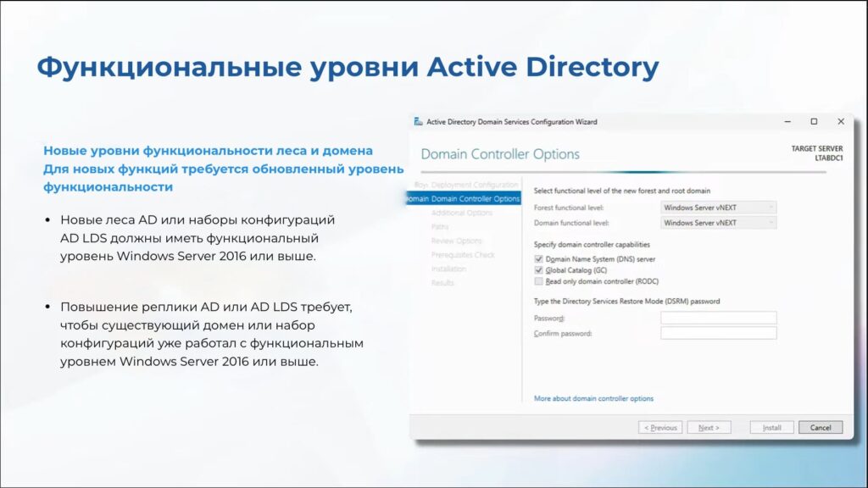Click the subtitle 'Новые уровни функциональности леса и домена'
868x488 pixels.
209,151
